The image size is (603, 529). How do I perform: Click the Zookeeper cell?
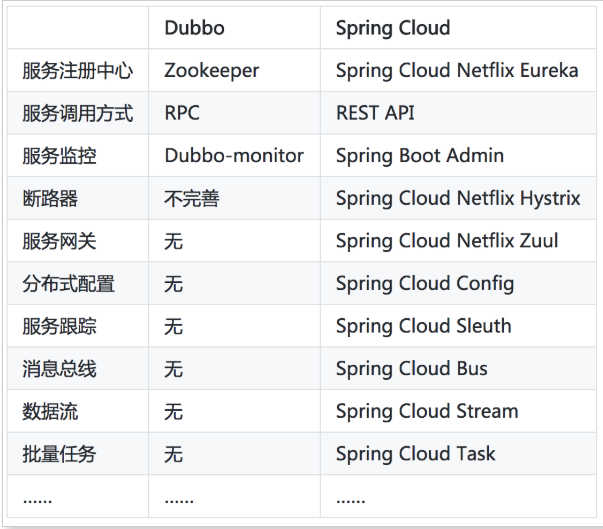[x=211, y=71]
